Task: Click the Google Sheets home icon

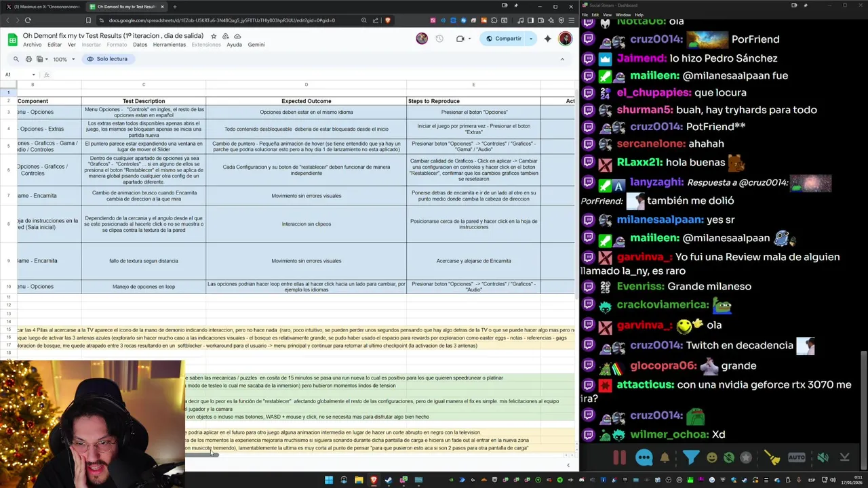Action: point(12,39)
